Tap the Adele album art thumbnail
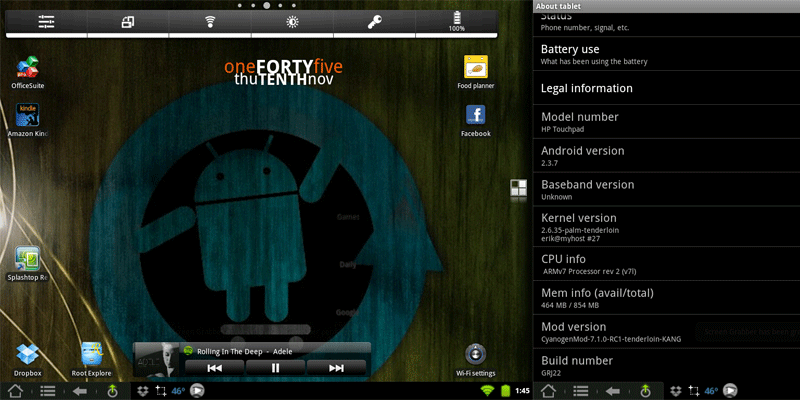The height and width of the screenshot is (400, 800). 157,360
